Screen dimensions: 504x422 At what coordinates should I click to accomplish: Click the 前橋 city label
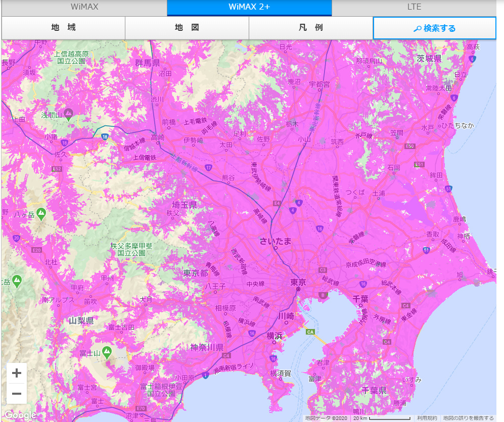click(x=169, y=122)
